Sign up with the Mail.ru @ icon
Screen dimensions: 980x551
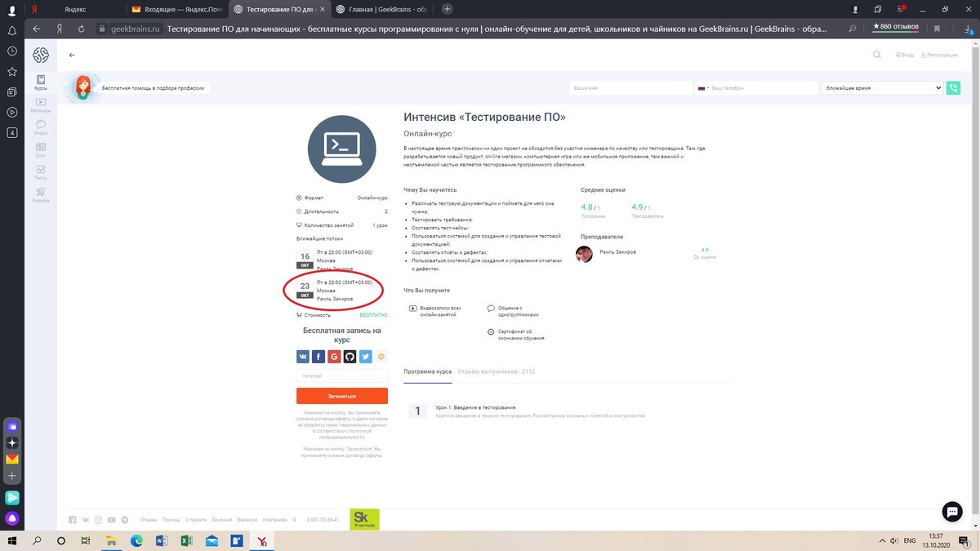coord(381,357)
